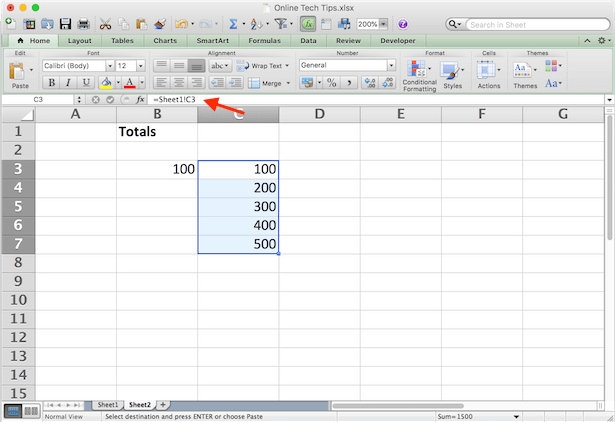Toggle italic formatting
Image resolution: width=615 pixels, height=422 pixels.
pyautogui.click(x=68, y=83)
